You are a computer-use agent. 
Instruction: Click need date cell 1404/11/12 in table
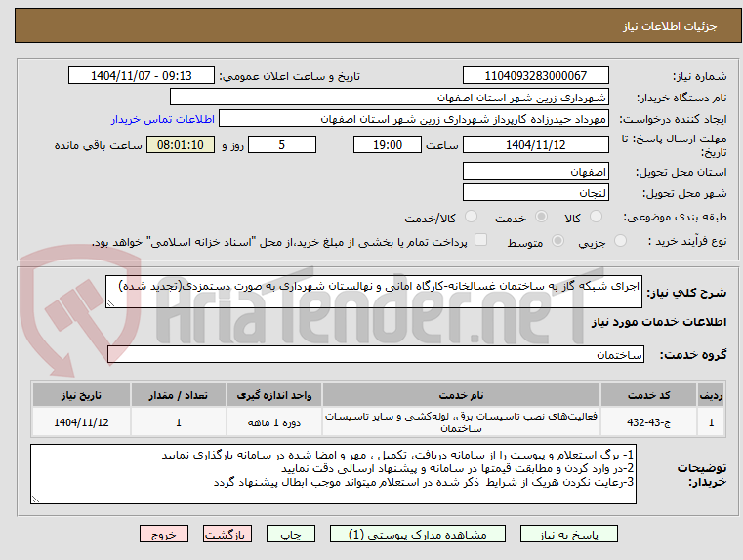click(x=81, y=422)
